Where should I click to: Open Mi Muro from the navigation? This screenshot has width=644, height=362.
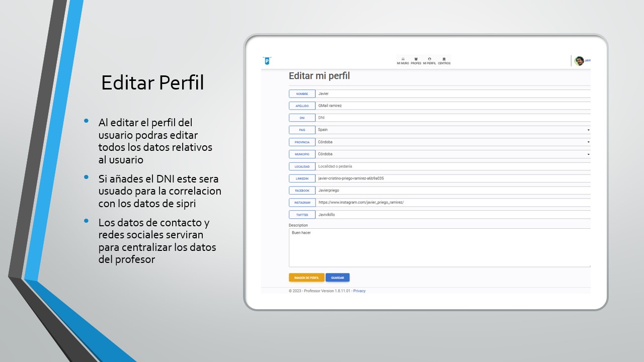(x=403, y=61)
